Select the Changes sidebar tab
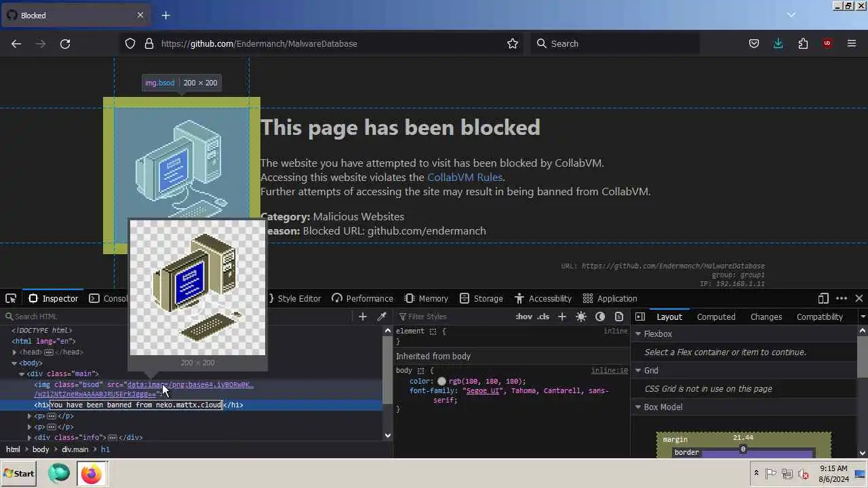Viewport: 868px width, 488px height. point(766,317)
